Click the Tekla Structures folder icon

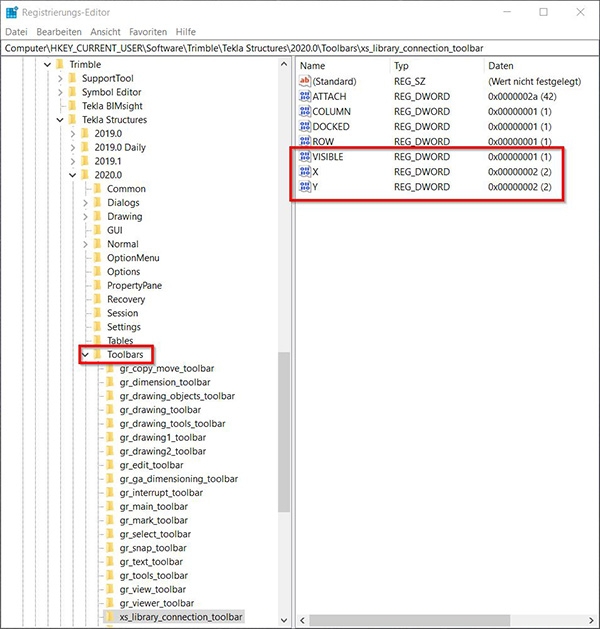[x=73, y=120]
